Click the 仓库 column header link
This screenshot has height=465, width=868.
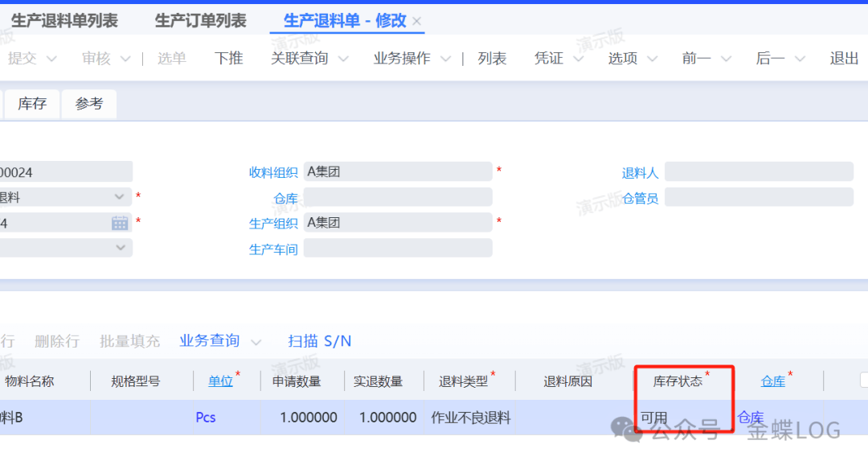point(773,381)
